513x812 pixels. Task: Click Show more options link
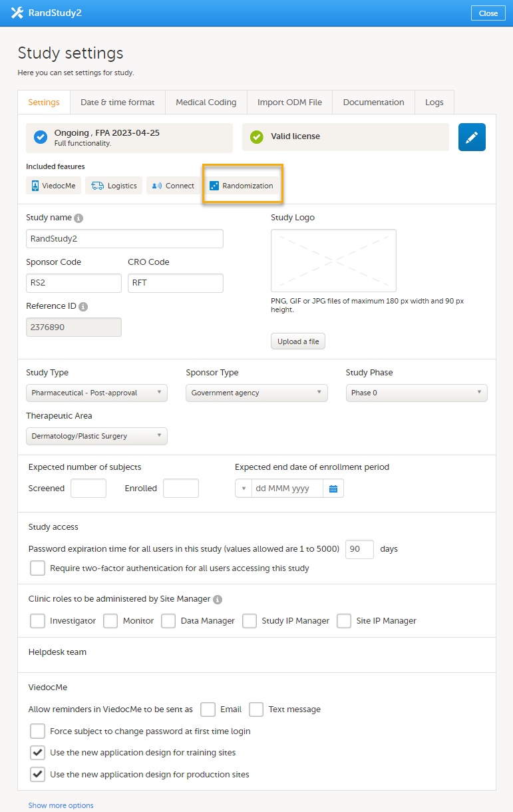(x=61, y=805)
